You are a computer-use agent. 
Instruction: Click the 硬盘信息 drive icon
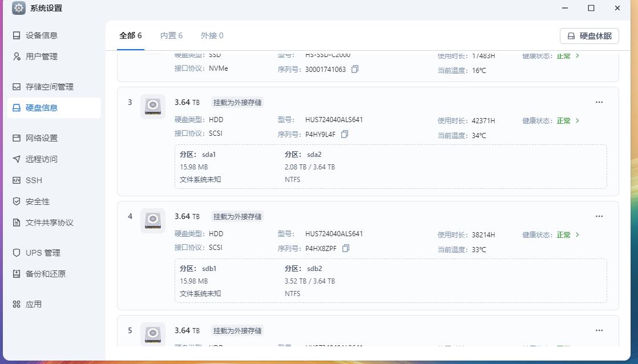tap(17, 108)
